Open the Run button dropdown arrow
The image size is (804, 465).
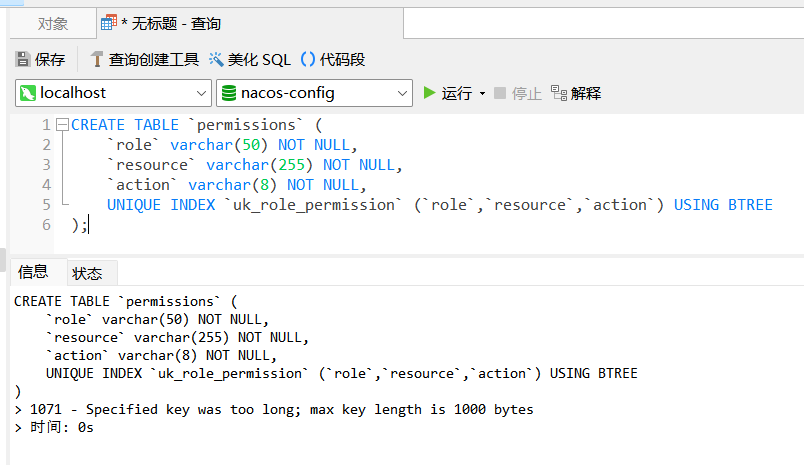482,94
